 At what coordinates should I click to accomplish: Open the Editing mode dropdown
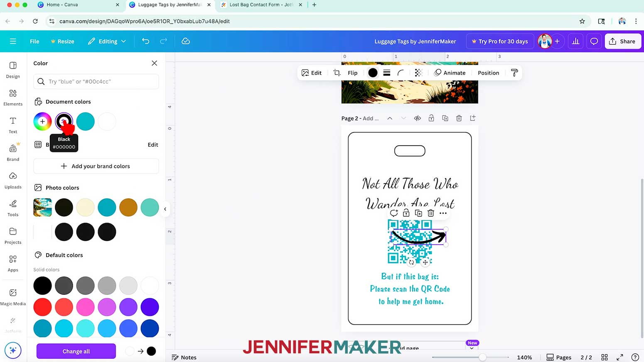(x=107, y=41)
